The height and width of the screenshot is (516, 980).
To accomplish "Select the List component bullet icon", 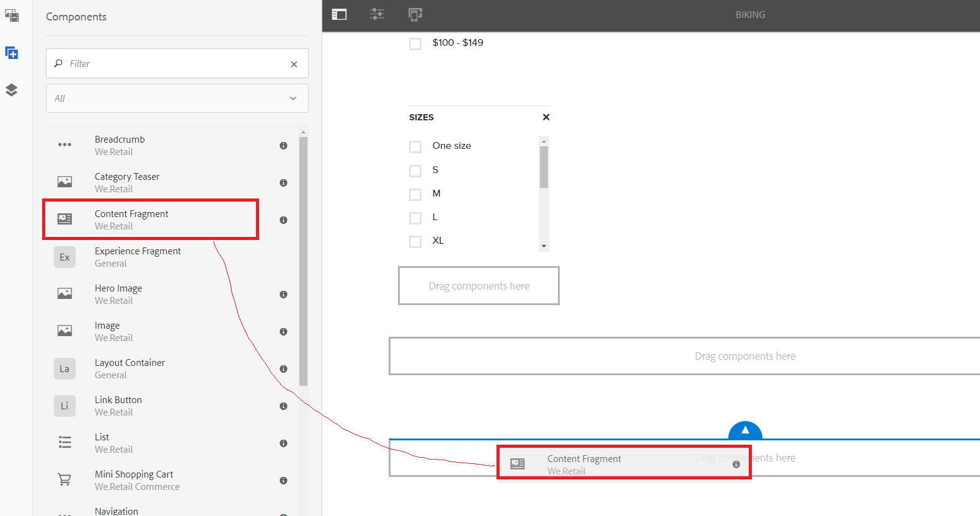I will pos(64,442).
